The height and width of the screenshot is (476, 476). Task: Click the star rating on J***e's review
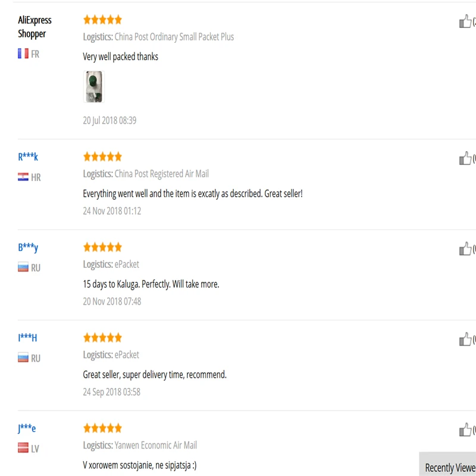(102, 428)
